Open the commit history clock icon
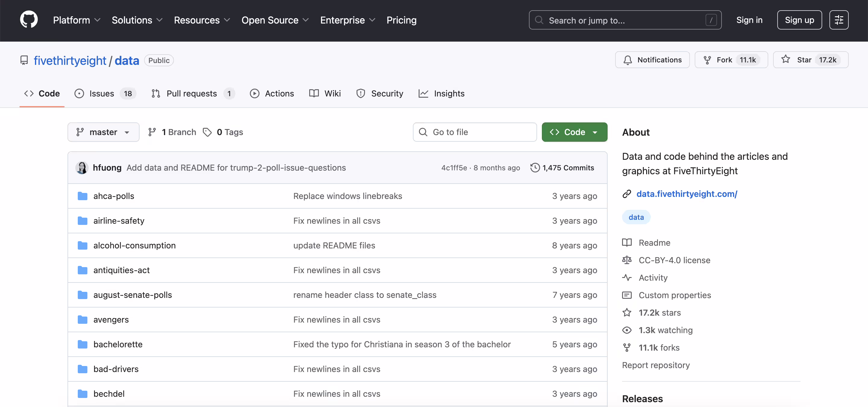This screenshot has height=407, width=868. 535,168
